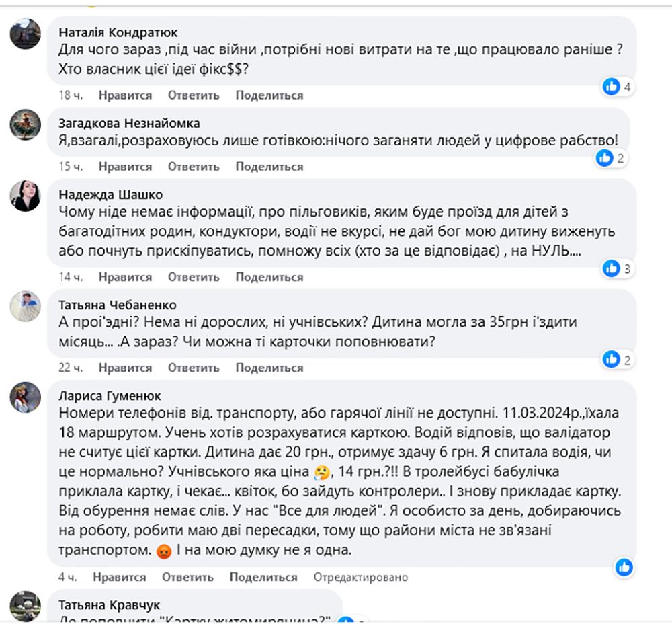Viewport: 672px width, 628px height.
Task: Click the thumbs-up icon under Татьяна Чебаненко's comment
Action: tap(612, 359)
